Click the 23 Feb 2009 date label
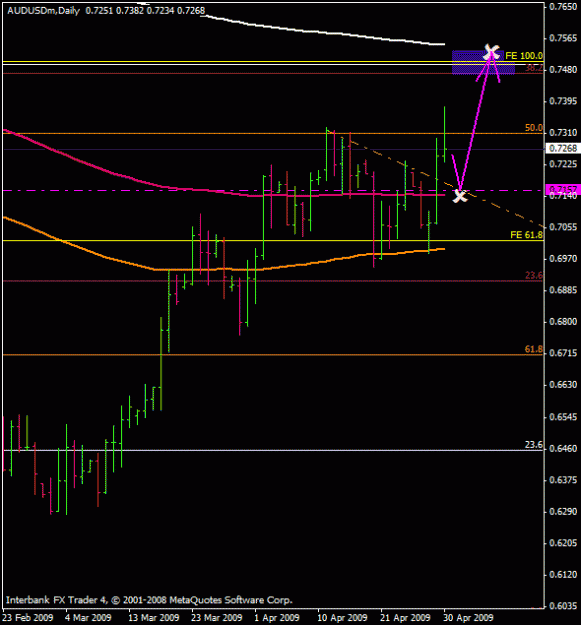The image size is (581, 625). (x=28, y=617)
